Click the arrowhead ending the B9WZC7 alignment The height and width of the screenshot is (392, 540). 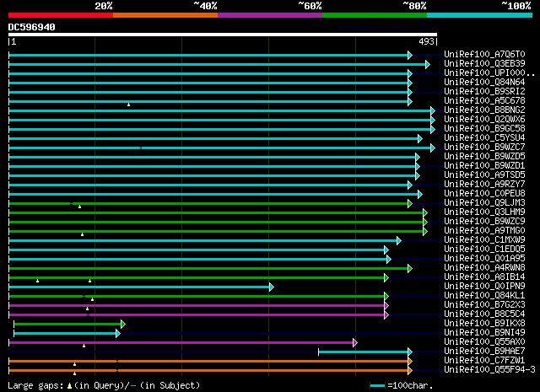coord(433,148)
